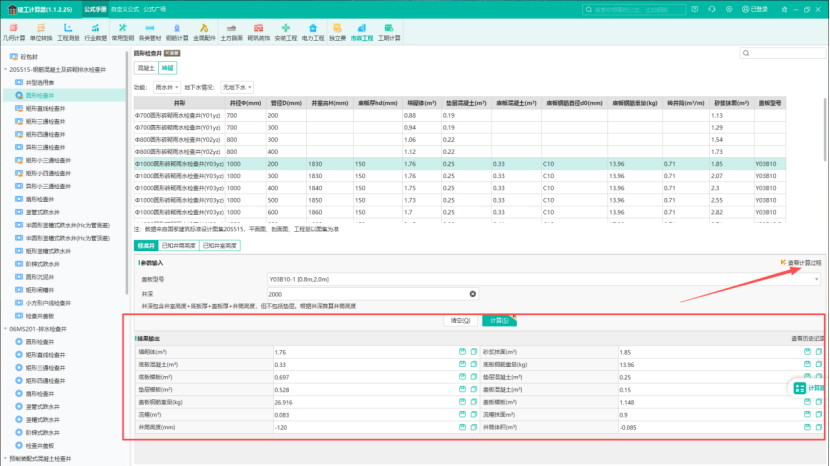Open the 单位转换 unit converter tool

click(x=41, y=30)
